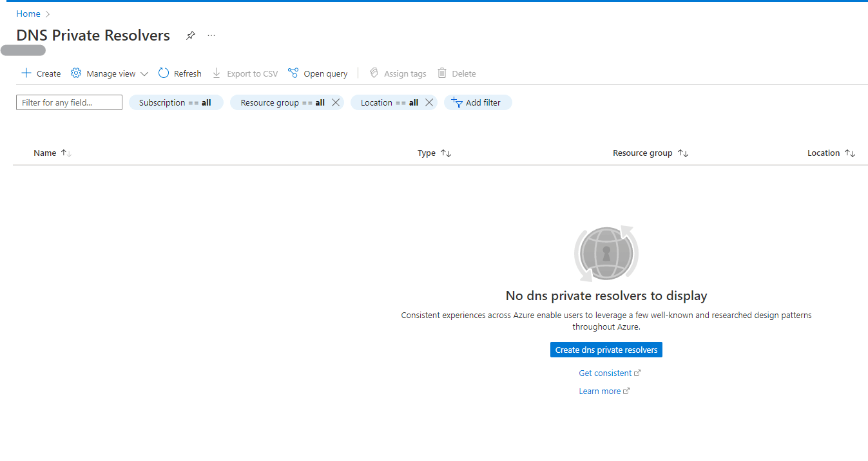The width and height of the screenshot is (868, 461).
Task: Sort the list by Type column
Action: (x=434, y=153)
